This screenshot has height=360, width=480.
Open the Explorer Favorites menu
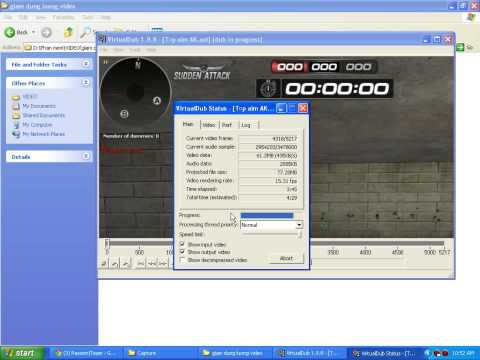pos(63,17)
